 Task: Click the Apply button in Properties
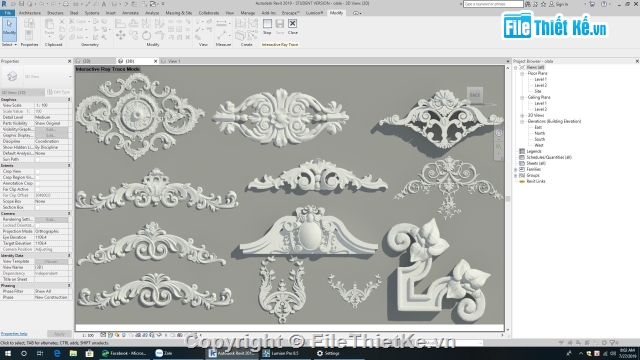(x=59, y=334)
